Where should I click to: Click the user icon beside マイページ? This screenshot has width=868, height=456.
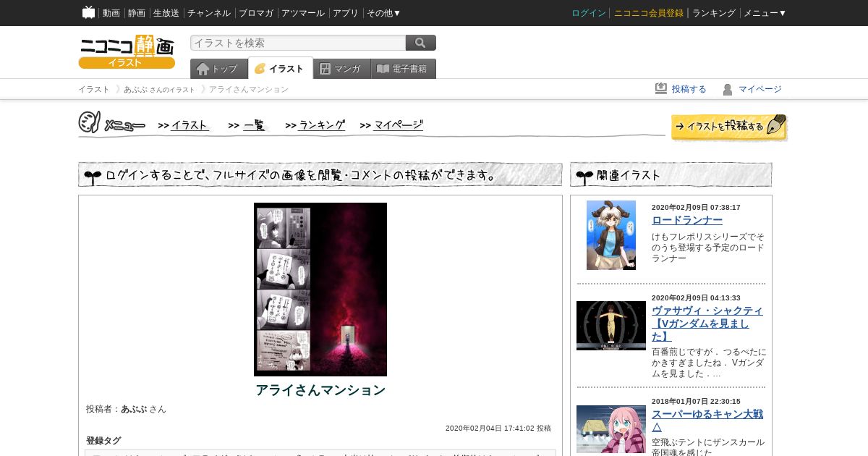728,89
